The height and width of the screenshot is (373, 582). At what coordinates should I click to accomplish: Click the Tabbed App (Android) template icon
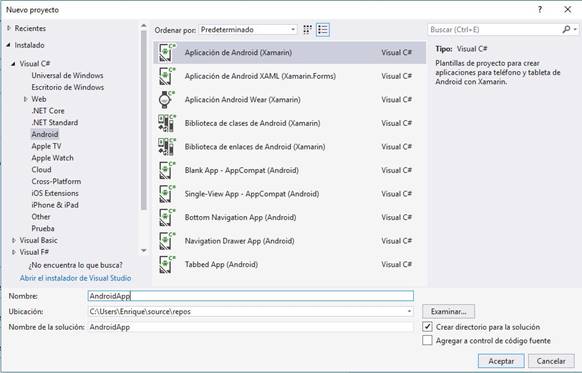[167, 265]
